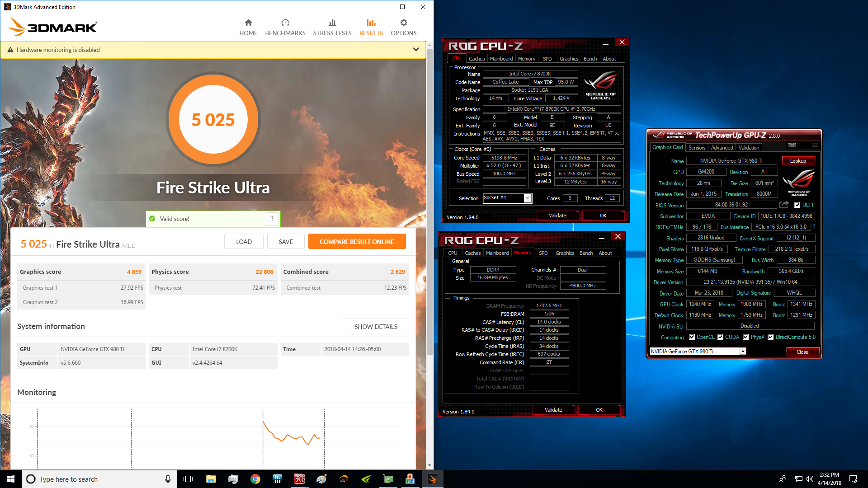
Task: Go to STRESS TESTS in 3DMark
Action: pos(332,28)
